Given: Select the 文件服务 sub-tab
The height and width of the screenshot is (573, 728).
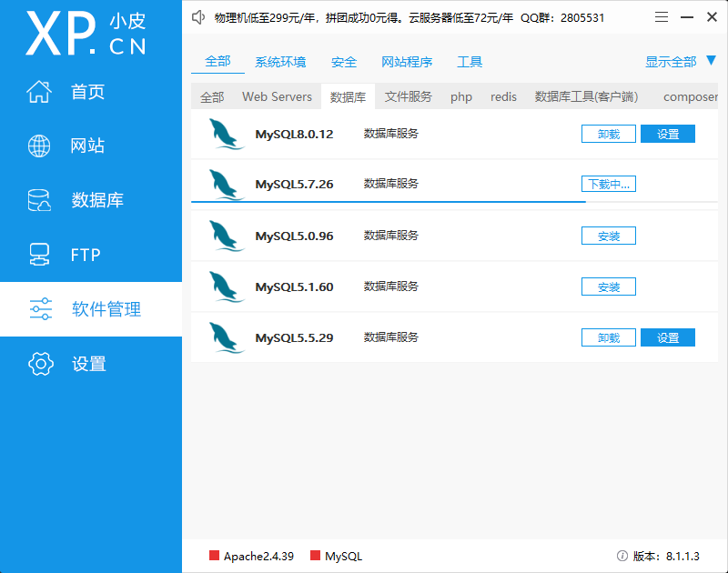Looking at the screenshot, I should tap(409, 97).
